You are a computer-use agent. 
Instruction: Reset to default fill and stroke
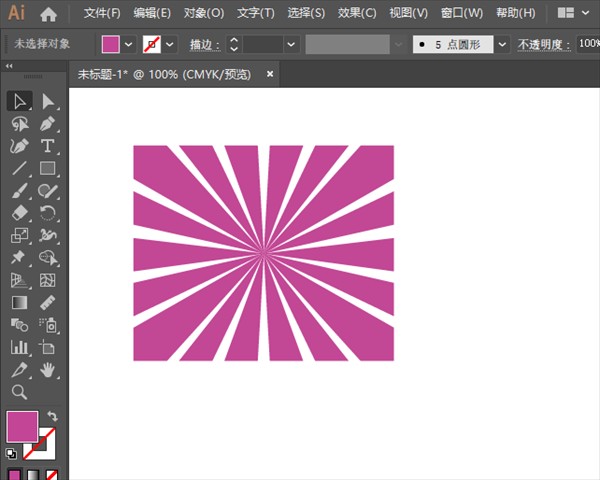(x=11, y=453)
